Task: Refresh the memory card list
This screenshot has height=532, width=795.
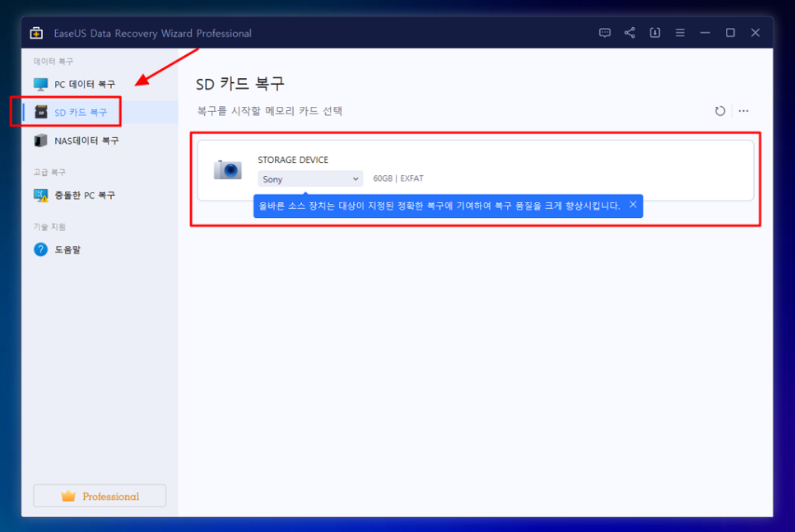Action: click(x=720, y=111)
